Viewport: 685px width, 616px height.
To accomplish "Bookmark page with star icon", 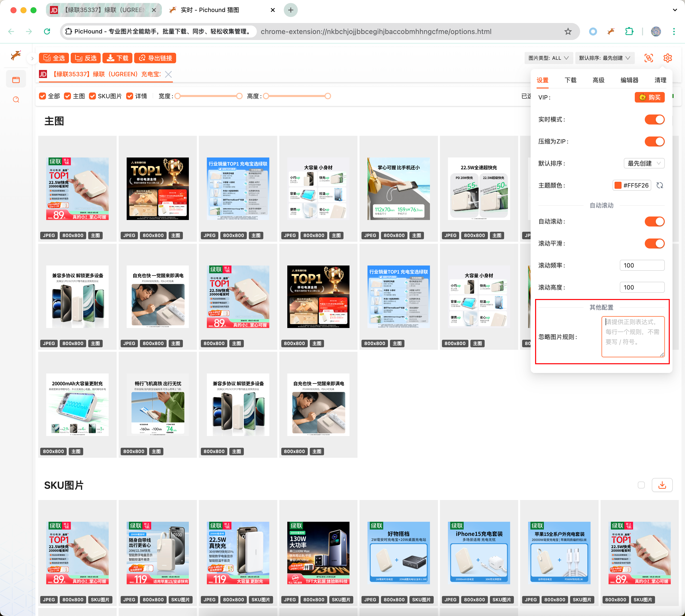I will 568,31.
